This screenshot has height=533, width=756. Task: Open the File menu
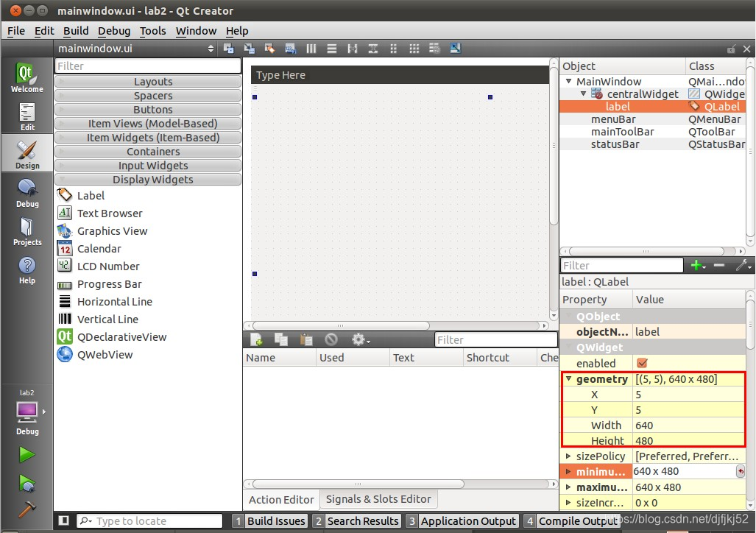[16, 31]
